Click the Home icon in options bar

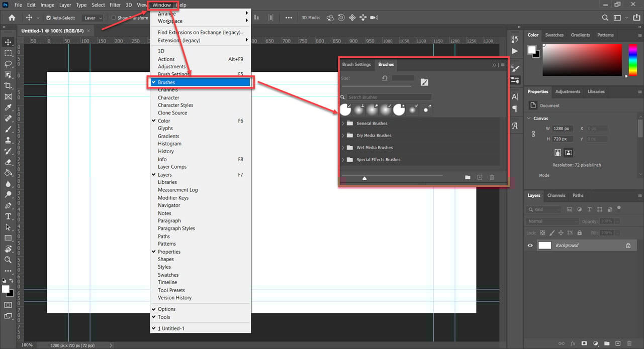click(x=12, y=18)
